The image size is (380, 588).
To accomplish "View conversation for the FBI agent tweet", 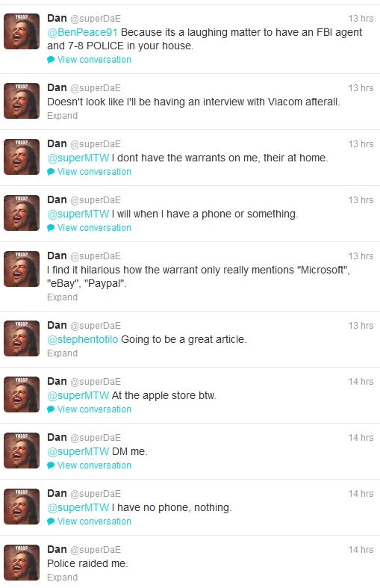I will [x=94, y=60].
